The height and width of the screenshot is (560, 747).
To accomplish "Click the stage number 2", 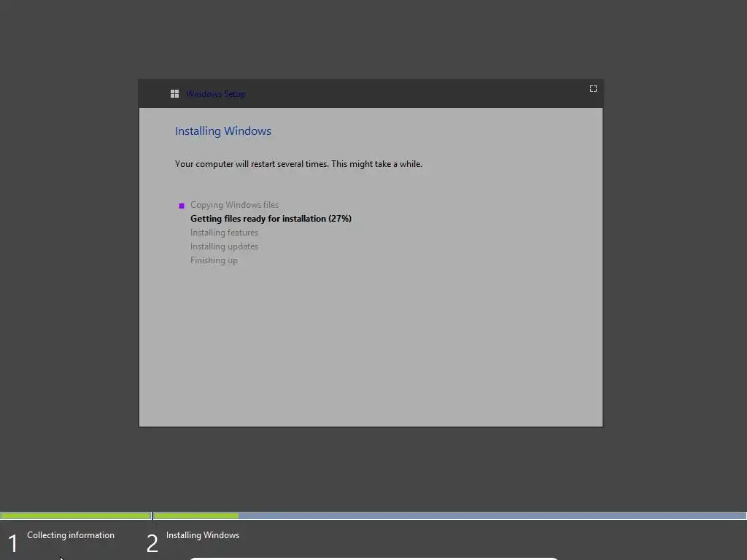I will point(152,543).
